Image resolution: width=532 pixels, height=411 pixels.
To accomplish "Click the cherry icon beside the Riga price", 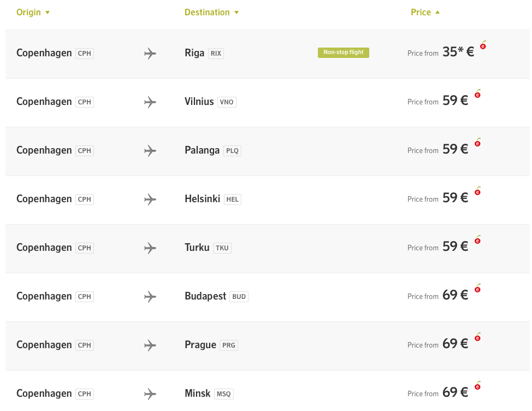I will click(483, 45).
